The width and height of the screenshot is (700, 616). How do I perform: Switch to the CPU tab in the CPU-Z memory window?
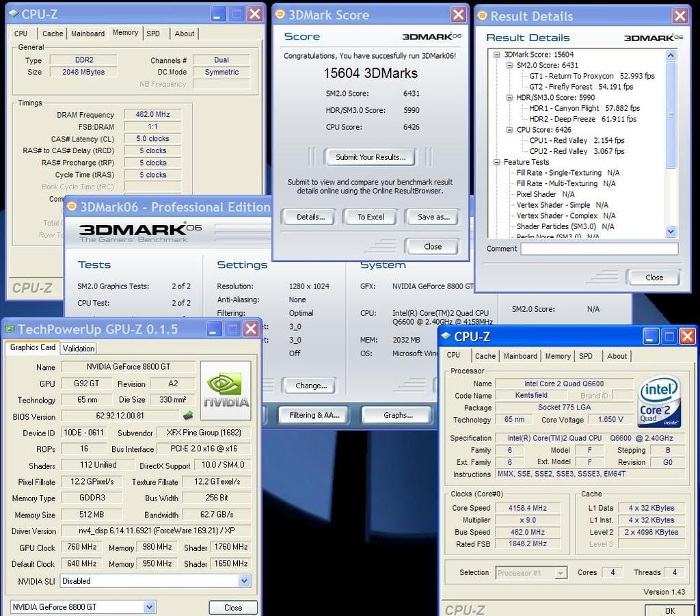pos(21,34)
